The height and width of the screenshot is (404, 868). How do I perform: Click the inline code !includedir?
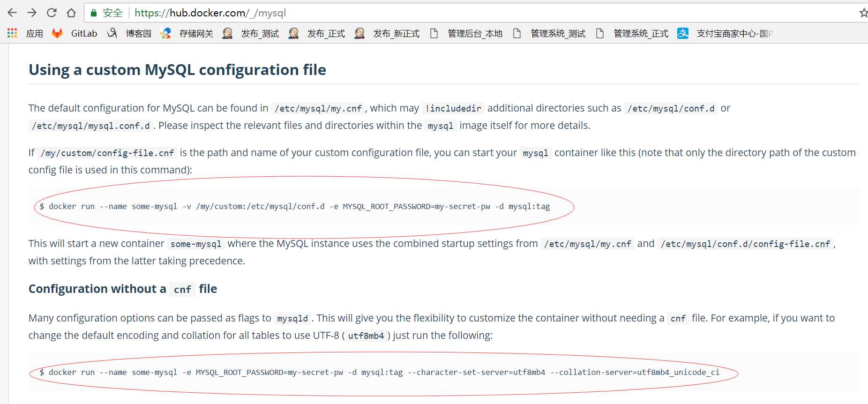point(453,108)
